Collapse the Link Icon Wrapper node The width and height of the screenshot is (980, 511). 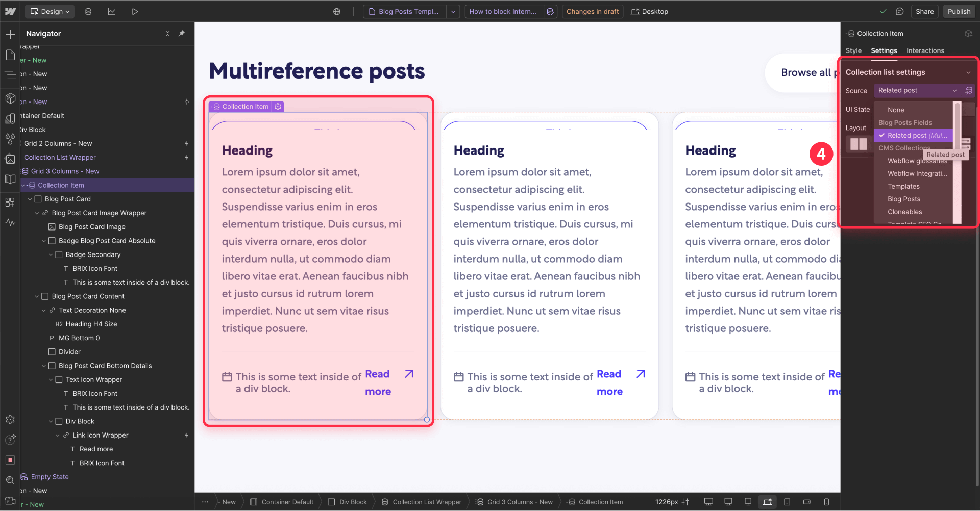coord(58,435)
